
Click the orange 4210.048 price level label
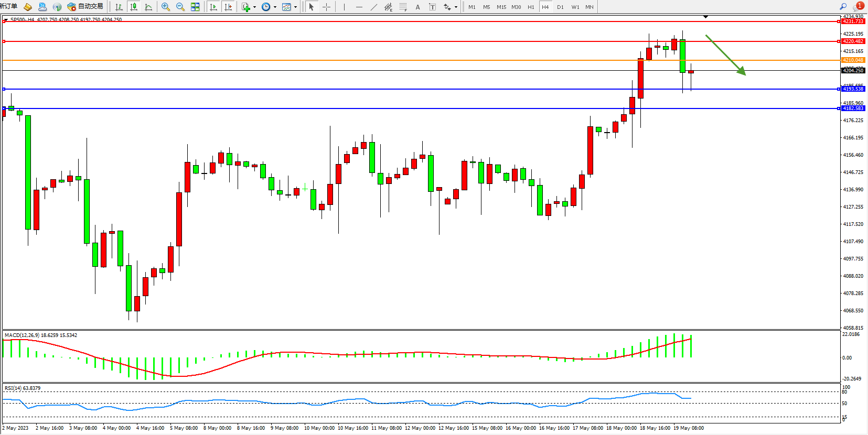coord(853,60)
